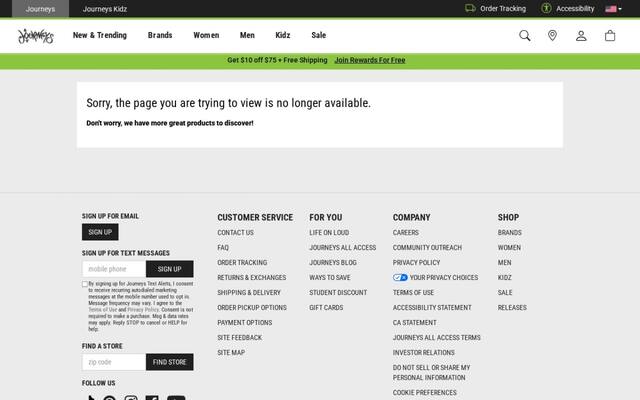Open the shopping bag icon
Image resolution: width=640 pixels, height=400 pixels.
(x=610, y=36)
